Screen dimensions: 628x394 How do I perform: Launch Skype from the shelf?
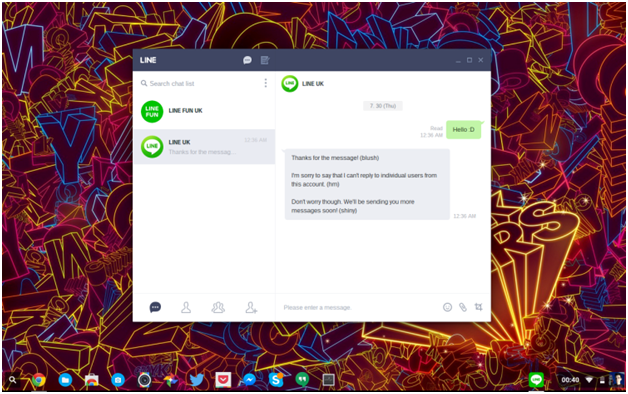coord(276,380)
